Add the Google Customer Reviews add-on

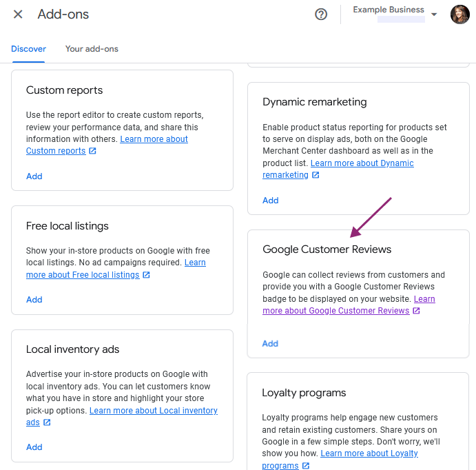coord(270,344)
